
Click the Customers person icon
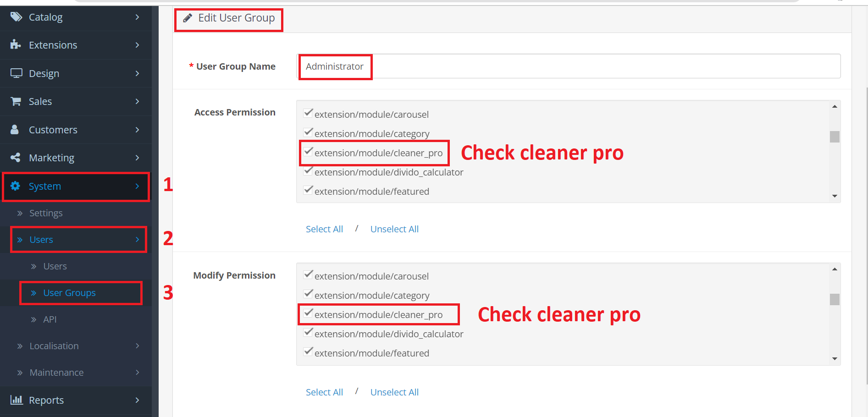15,130
